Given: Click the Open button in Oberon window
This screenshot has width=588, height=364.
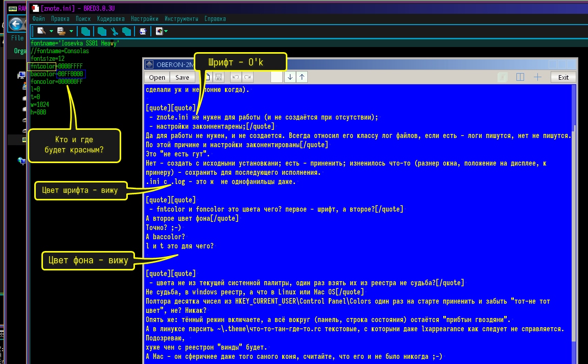Looking at the screenshot, I should click(x=157, y=77).
